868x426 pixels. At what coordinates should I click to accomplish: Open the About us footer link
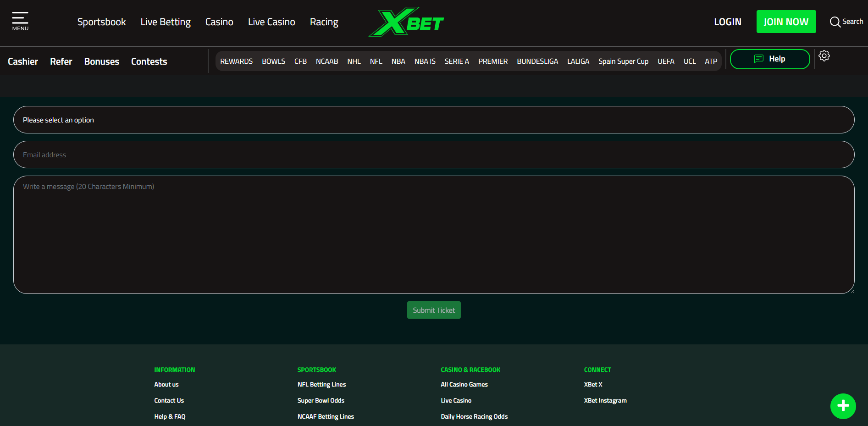pyautogui.click(x=166, y=384)
